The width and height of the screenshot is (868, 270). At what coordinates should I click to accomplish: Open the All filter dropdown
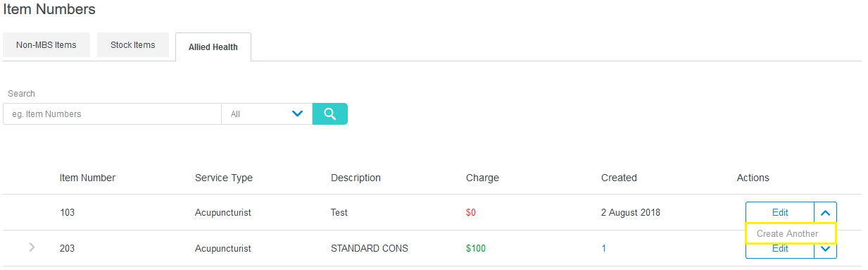pos(267,113)
